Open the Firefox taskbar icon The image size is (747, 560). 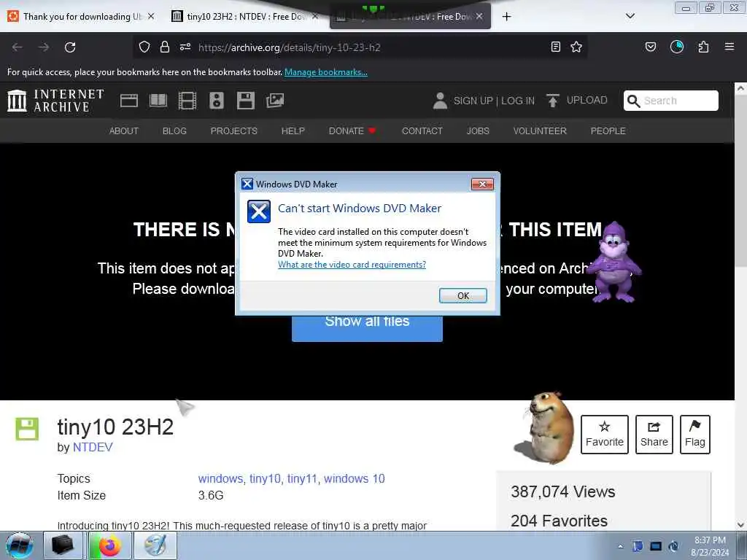109,545
